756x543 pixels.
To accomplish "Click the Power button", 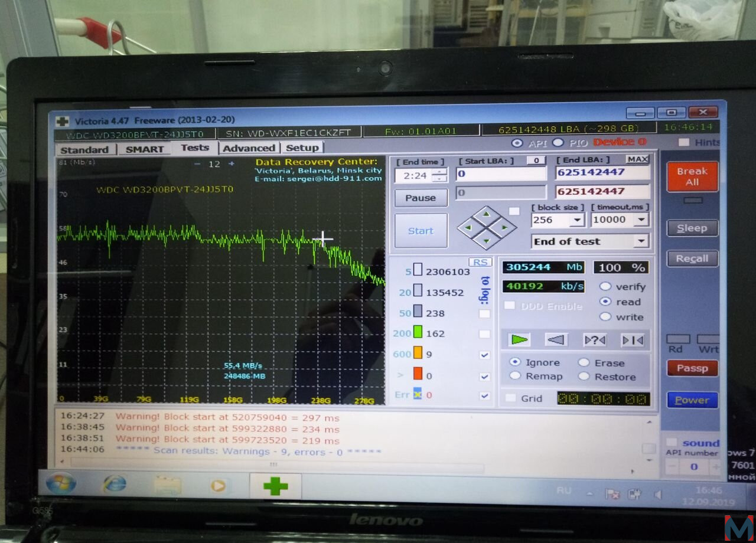I will 692,400.
